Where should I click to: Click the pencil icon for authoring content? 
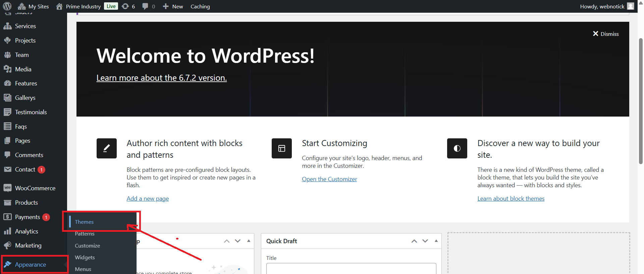[x=107, y=148]
